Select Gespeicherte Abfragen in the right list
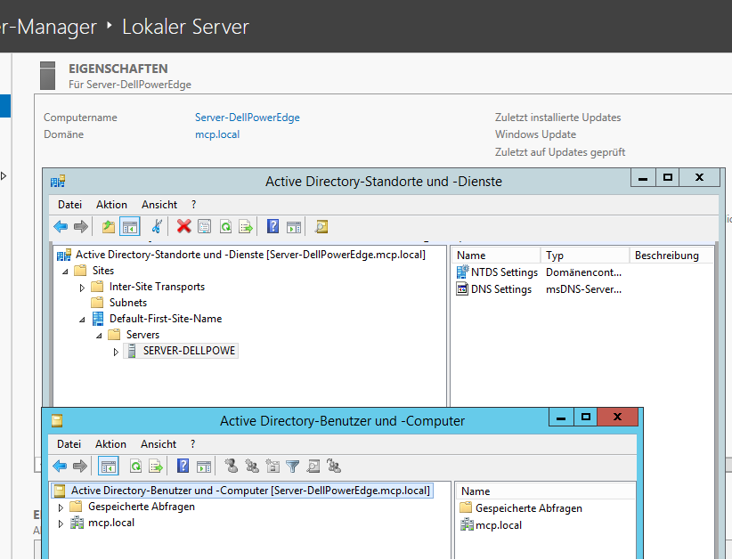732x560 pixels. pyautogui.click(x=522, y=508)
